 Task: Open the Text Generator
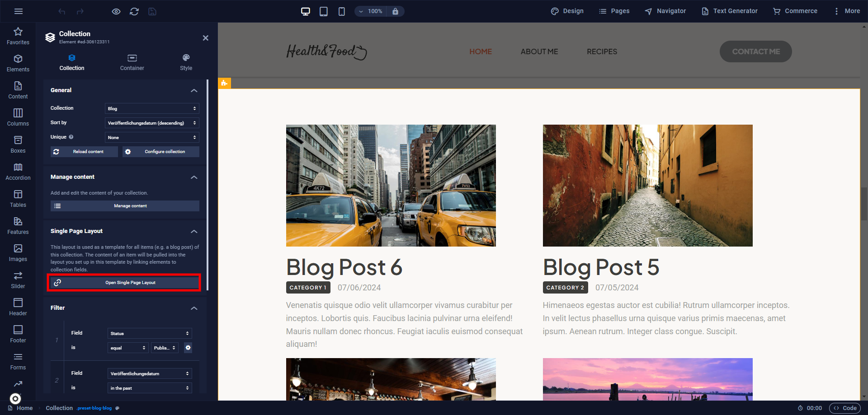729,11
